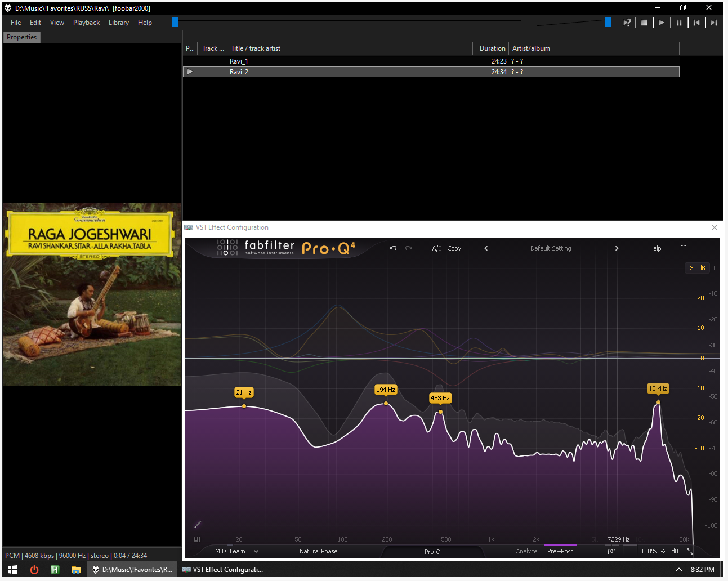This screenshot has height=581, width=728.
Task: Open the Windows Start menu
Action: click(x=12, y=570)
